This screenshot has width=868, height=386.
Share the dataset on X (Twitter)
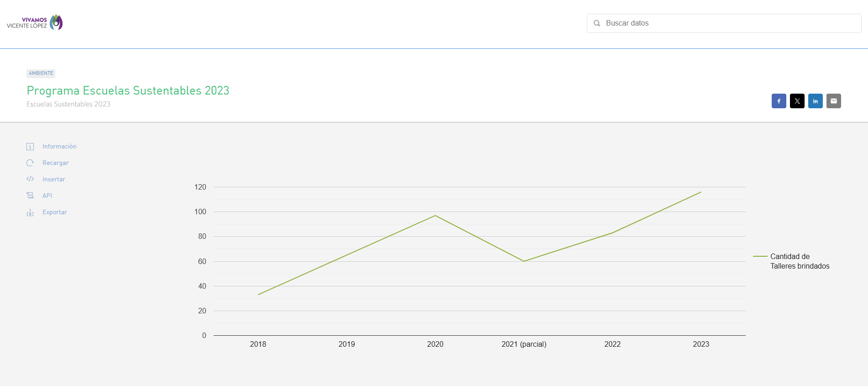(x=797, y=101)
